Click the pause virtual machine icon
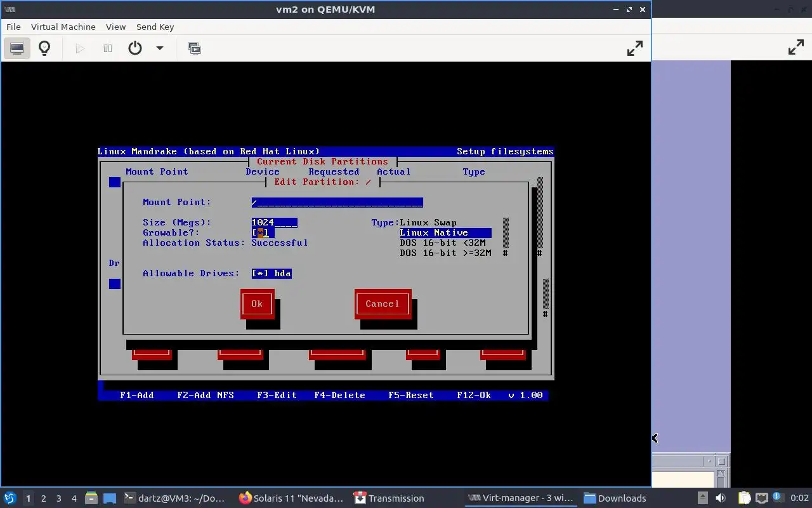Image resolution: width=812 pixels, height=508 pixels. pyautogui.click(x=108, y=48)
